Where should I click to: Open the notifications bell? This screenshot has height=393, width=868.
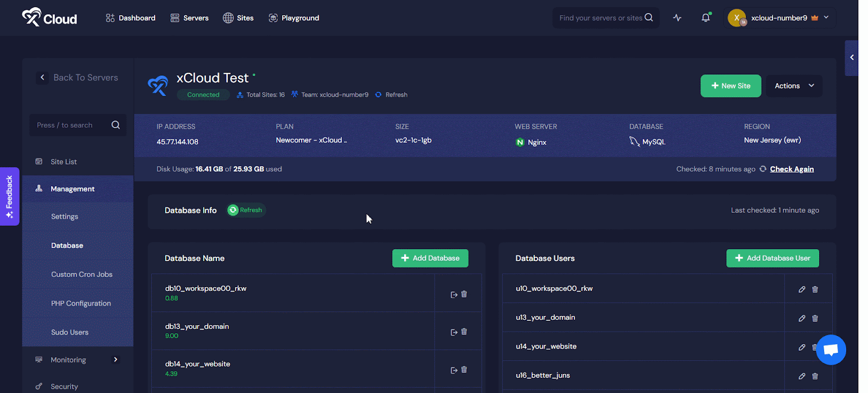coord(705,18)
